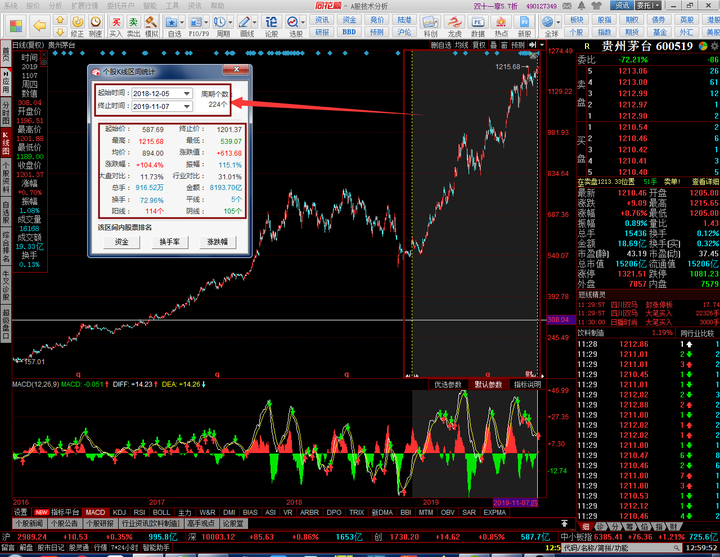The image size is (720, 557).
Task: Click the F10/F9 info icon
Action: [x=196, y=22]
